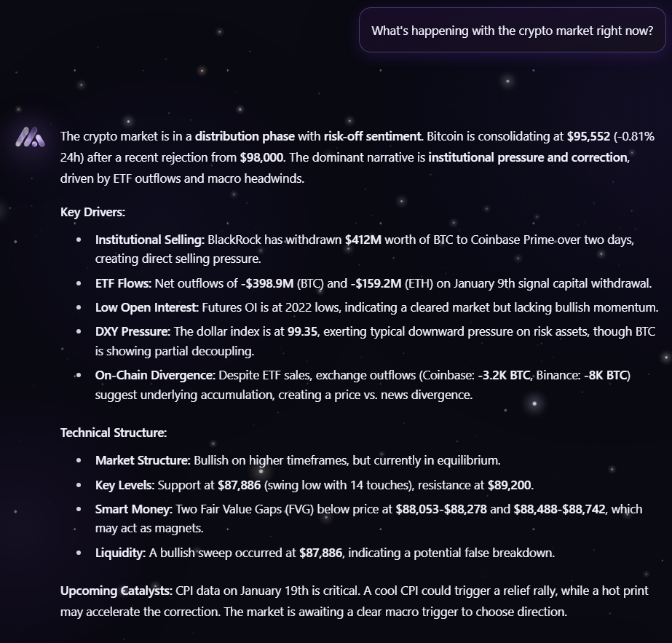Click the "Liquidity:" bullet label
The width and height of the screenshot is (672, 643).
121,553
